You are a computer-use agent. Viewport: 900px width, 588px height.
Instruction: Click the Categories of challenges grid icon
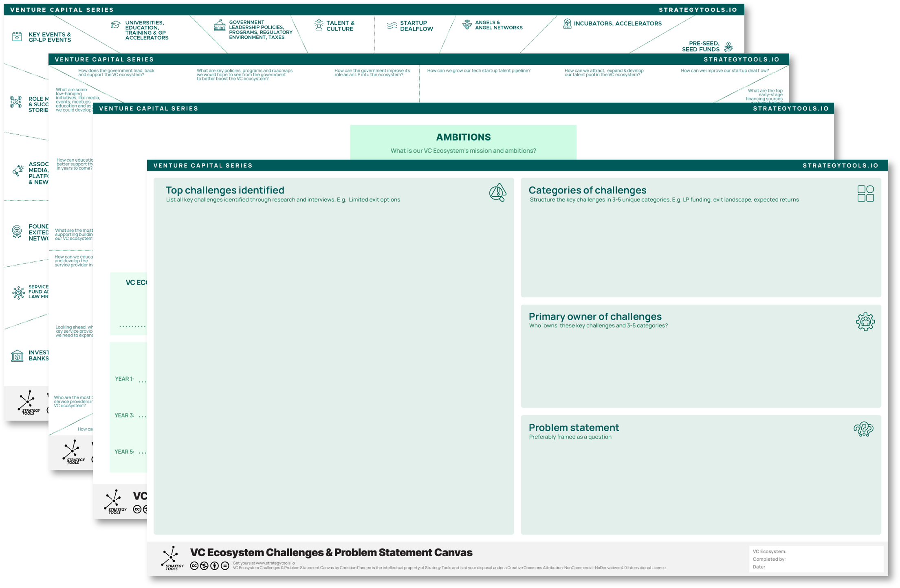(x=865, y=193)
